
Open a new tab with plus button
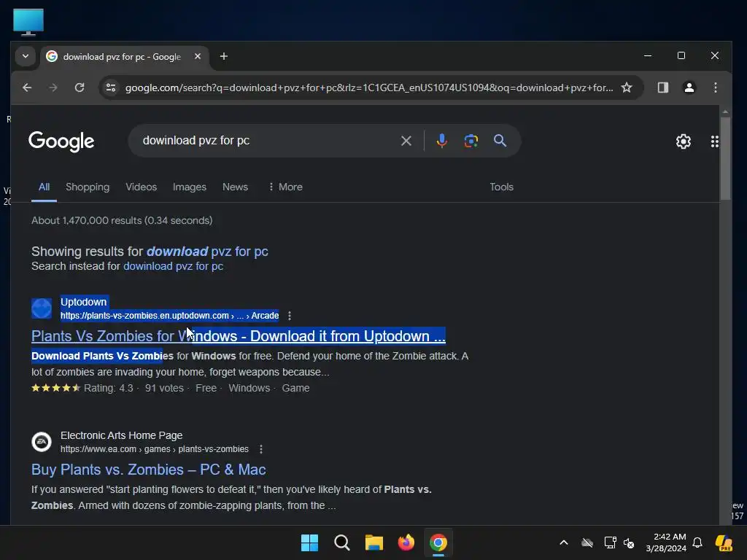[224, 56]
